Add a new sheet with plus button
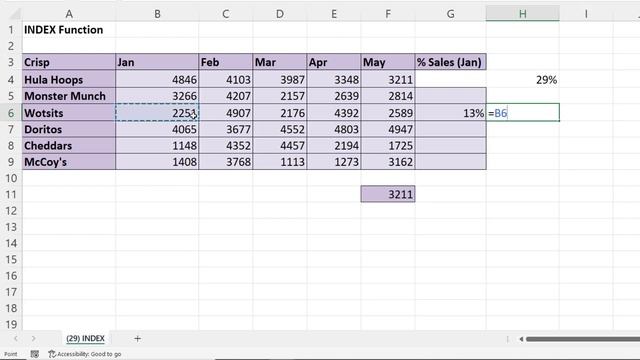Image resolution: width=640 pixels, height=360 pixels. (x=138, y=338)
